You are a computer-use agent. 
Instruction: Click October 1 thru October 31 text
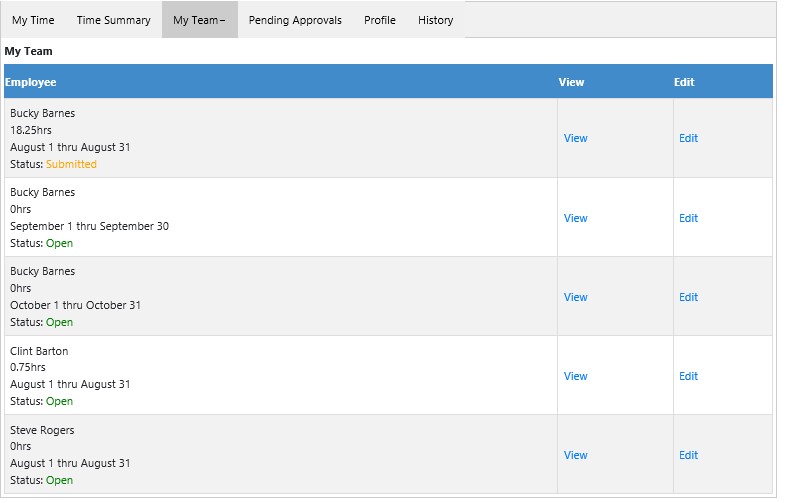click(x=75, y=305)
